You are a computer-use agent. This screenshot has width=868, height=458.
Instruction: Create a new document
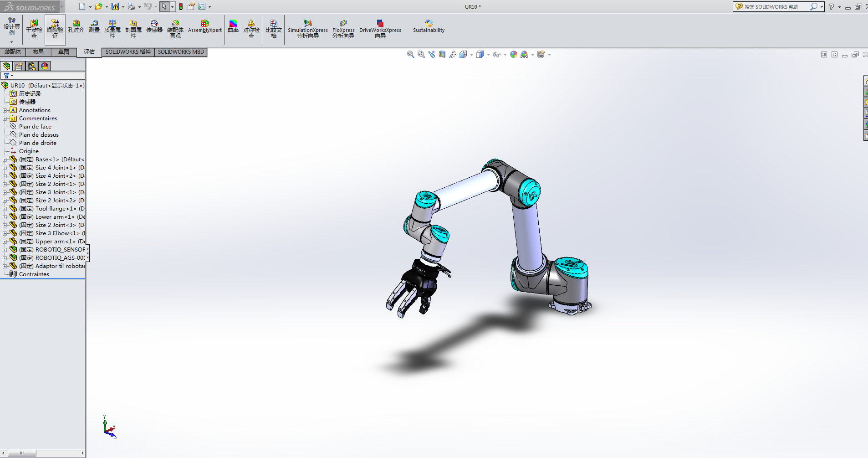click(x=82, y=6)
